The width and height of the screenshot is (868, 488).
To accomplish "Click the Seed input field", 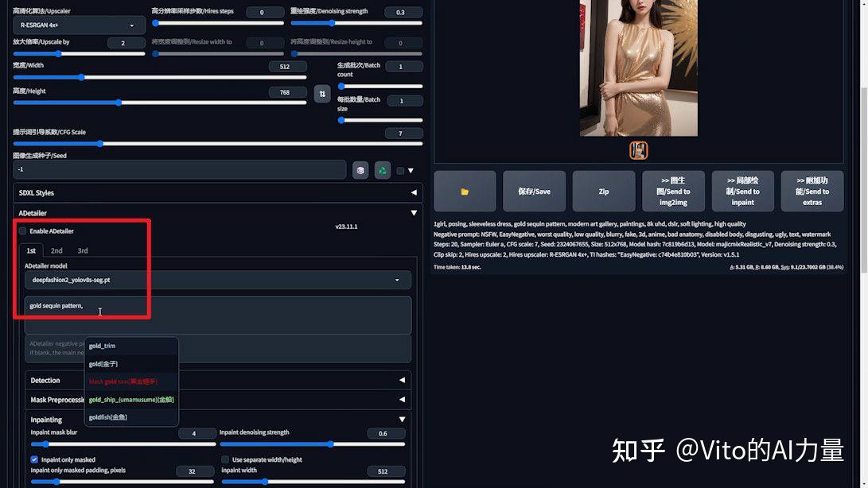I will point(179,169).
